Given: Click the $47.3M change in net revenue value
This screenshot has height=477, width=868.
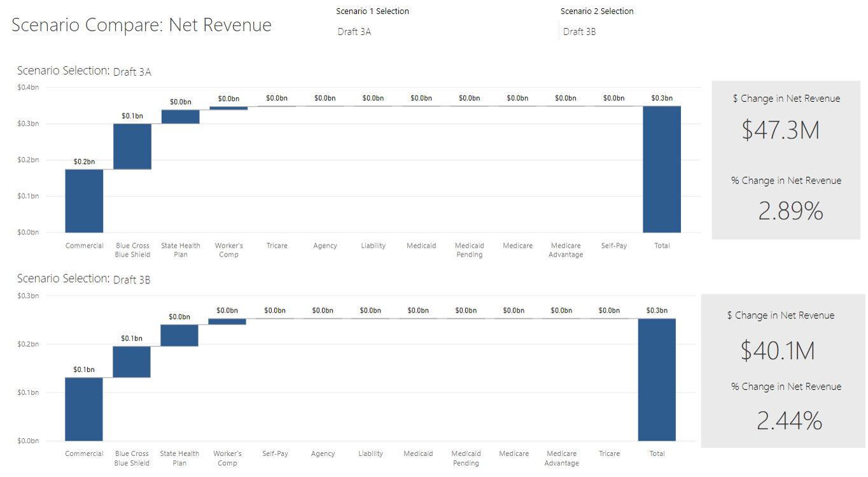Looking at the screenshot, I should coord(780,130).
